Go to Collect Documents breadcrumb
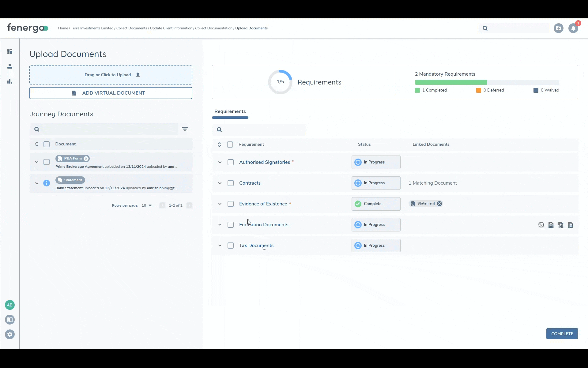Image resolution: width=588 pixels, height=368 pixels. click(x=131, y=28)
